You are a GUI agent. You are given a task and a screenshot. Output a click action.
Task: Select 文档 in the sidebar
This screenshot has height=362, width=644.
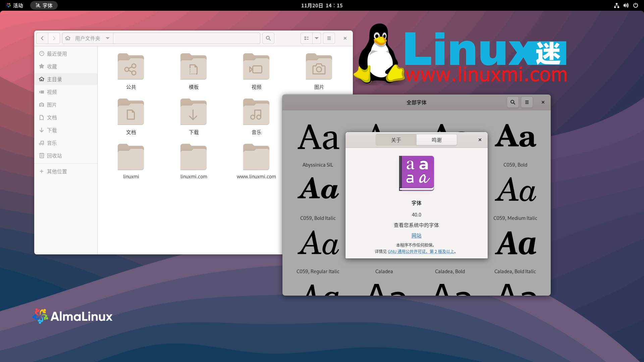point(66,117)
